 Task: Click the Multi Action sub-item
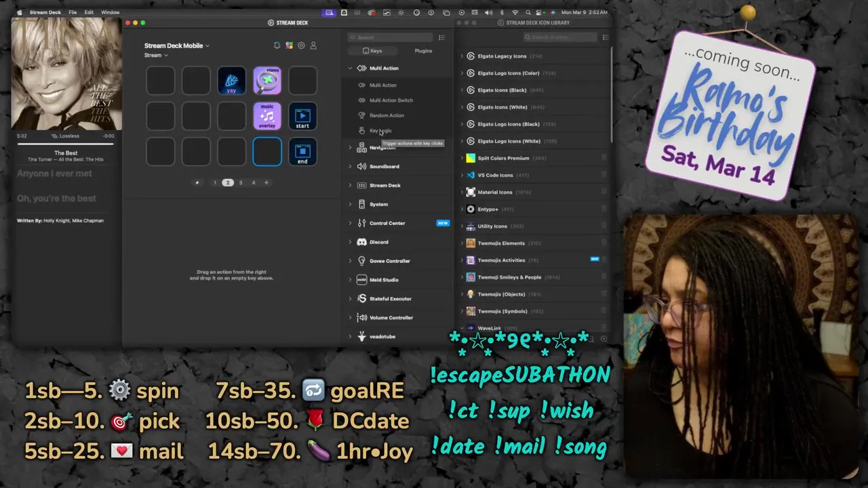pyautogui.click(x=383, y=85)
